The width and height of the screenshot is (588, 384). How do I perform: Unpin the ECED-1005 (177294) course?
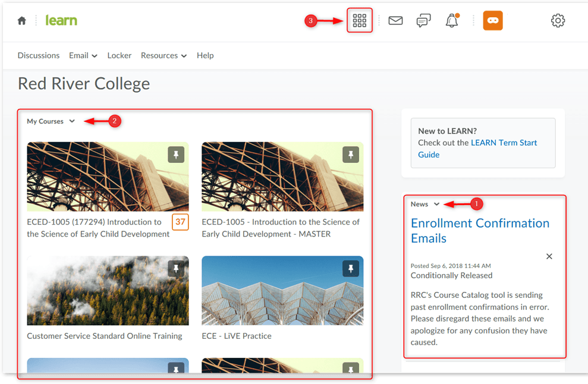point(176,155)
